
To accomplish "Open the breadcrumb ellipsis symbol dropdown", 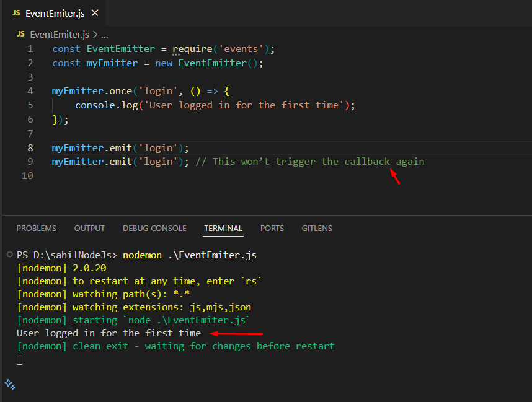I will click(104, 35).
